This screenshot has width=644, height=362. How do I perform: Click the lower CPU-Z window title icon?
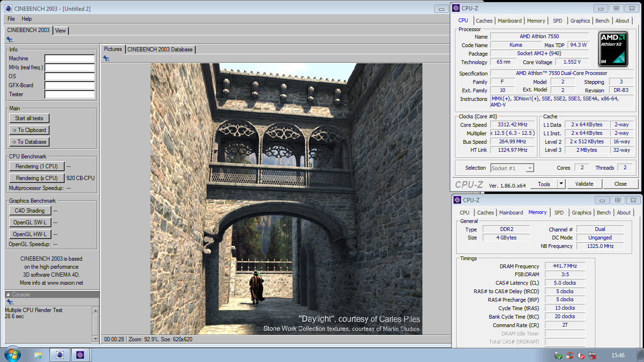pos(458,200)
